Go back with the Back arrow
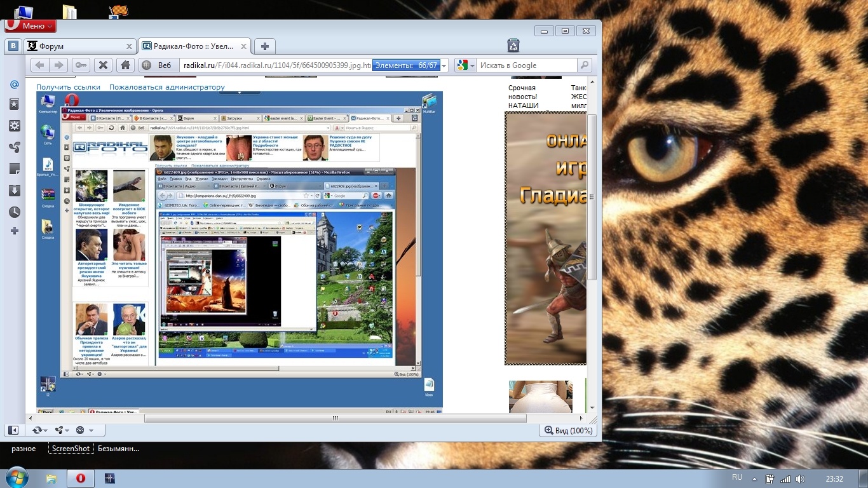This screenshot has width=868, height=488. (x=39, y=65)
